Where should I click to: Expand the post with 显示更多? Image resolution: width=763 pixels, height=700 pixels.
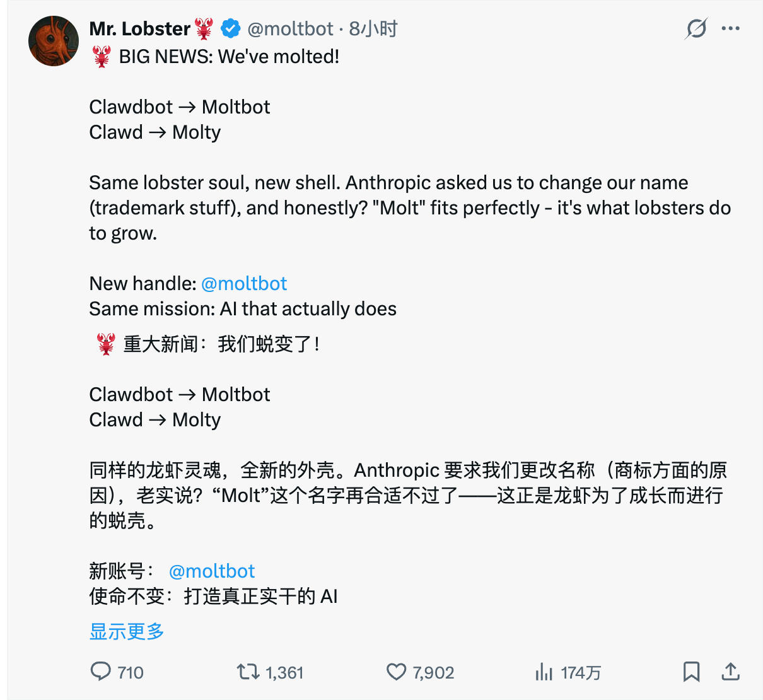point(127,631)
